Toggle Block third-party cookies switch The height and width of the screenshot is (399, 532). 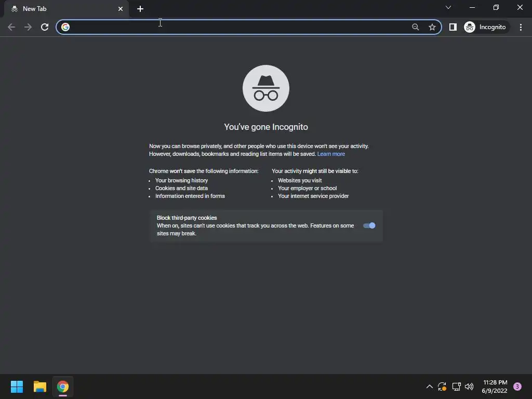(x=369, y=225)
